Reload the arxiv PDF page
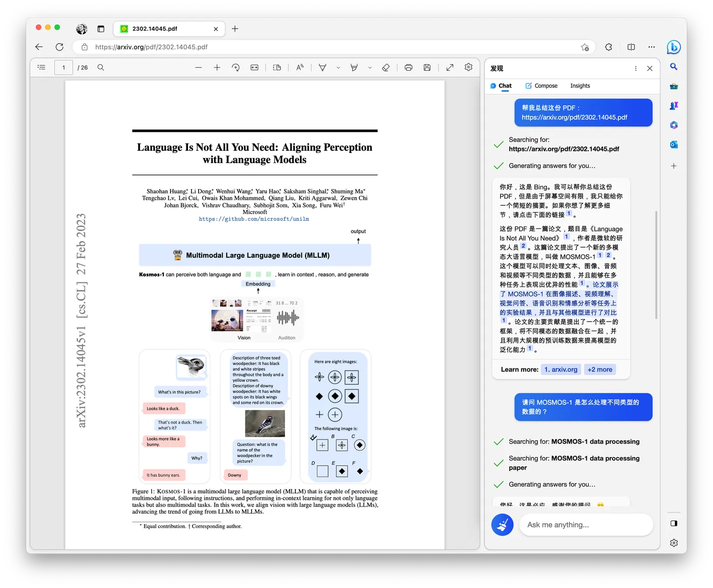713x588 pixels. (x=60, y=47)
